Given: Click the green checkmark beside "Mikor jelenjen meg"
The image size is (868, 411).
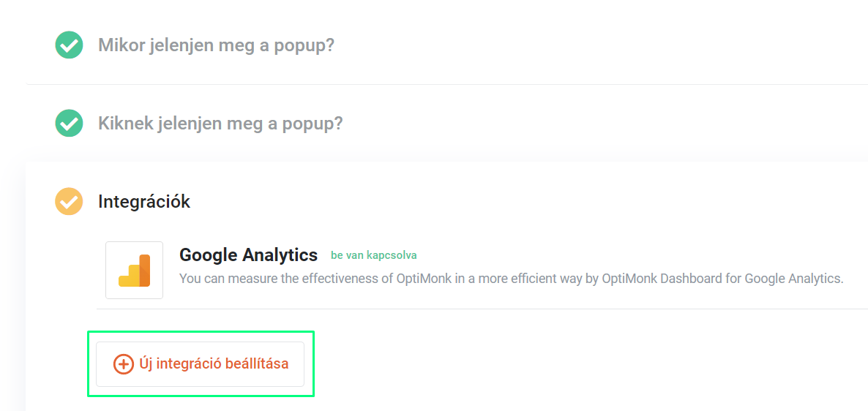Looking at the screenshot, I should click(x=69, y=45).
